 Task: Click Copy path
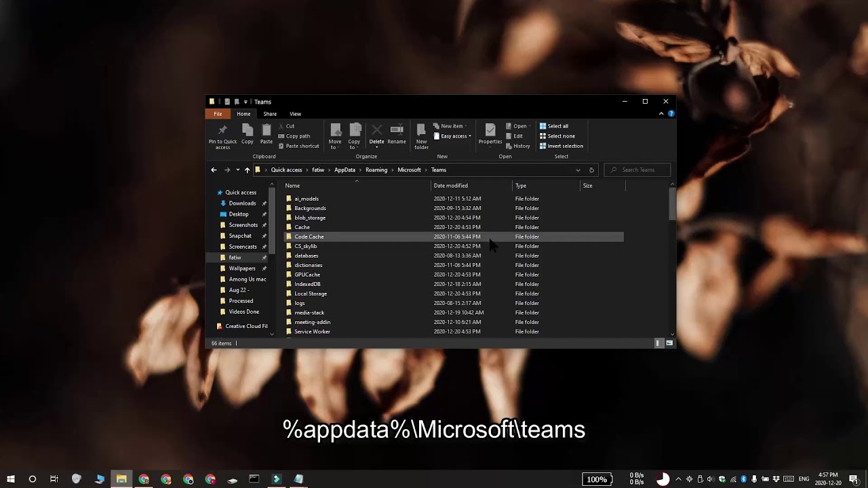pyautogui.click(x=294, y=136)
